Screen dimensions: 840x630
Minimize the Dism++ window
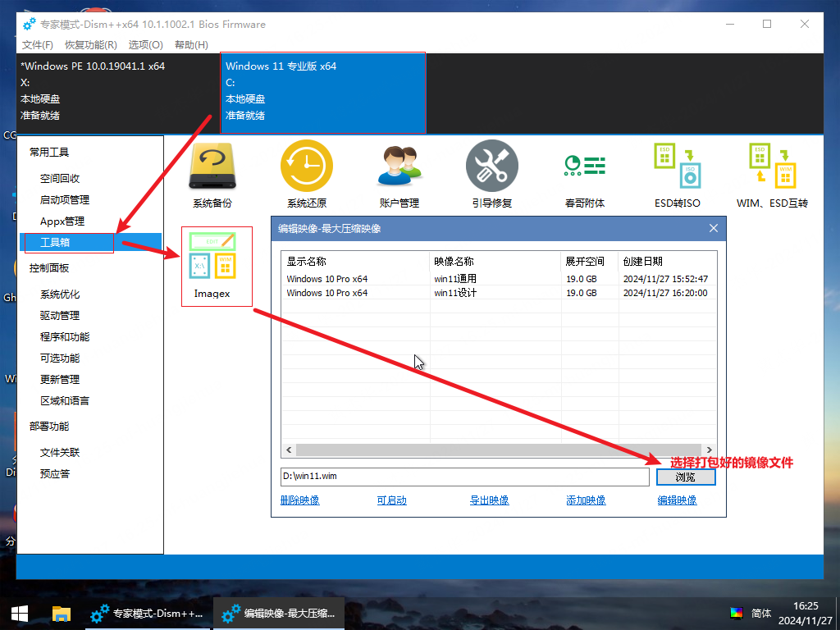point(730,24)
